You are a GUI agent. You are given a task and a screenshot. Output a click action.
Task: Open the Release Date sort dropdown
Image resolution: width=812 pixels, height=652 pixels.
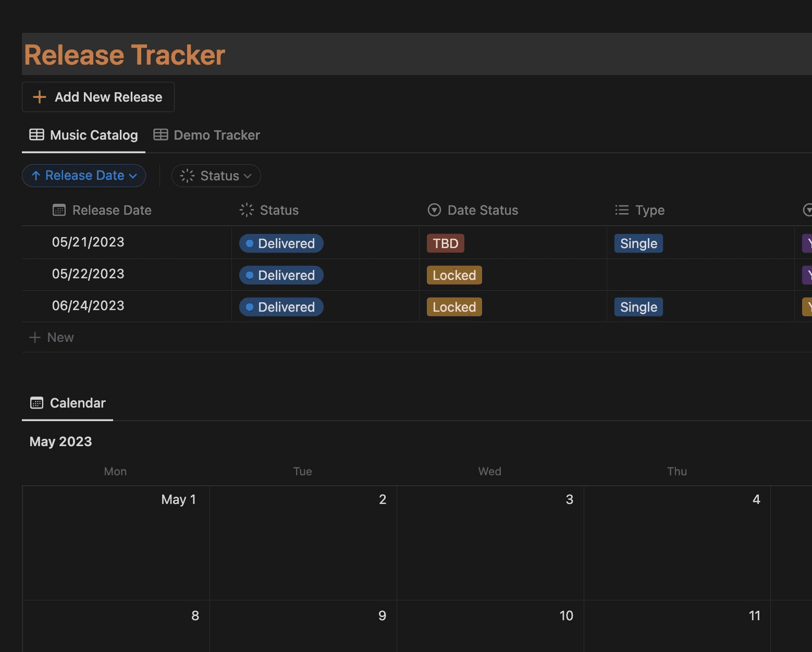point(84,176)
